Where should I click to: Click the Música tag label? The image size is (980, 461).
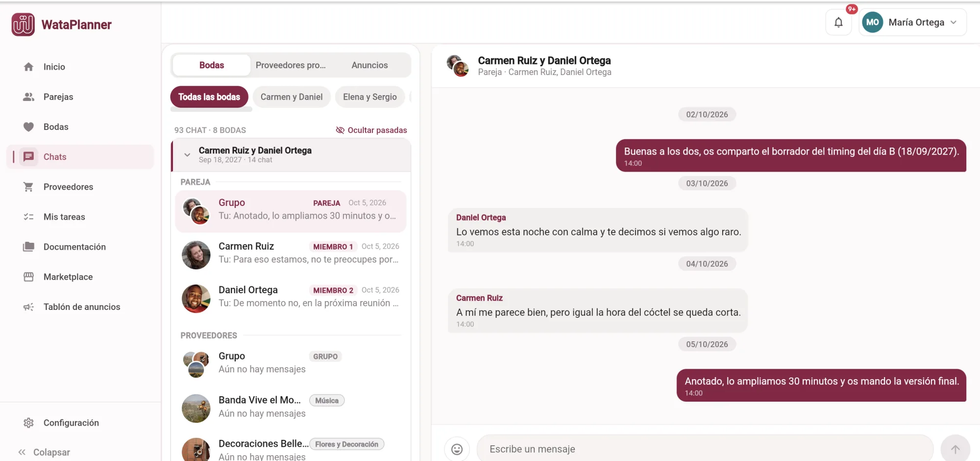327,401
